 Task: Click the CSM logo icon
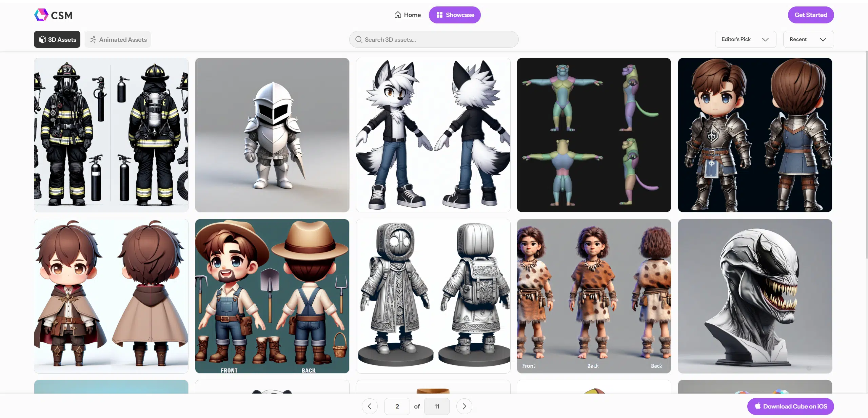[41, 15]
